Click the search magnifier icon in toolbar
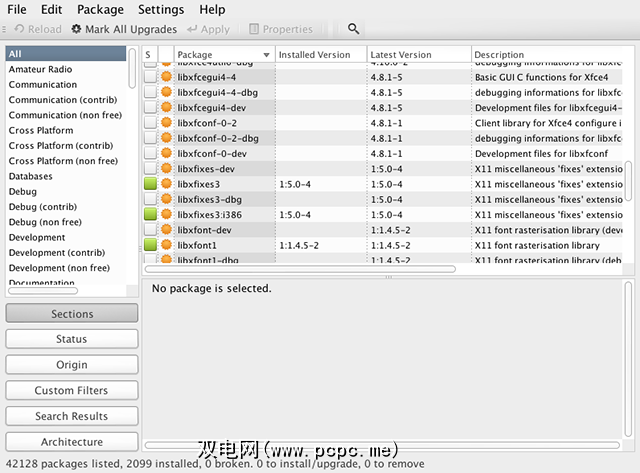Screen dimensions: 640x473 point(353,29)
